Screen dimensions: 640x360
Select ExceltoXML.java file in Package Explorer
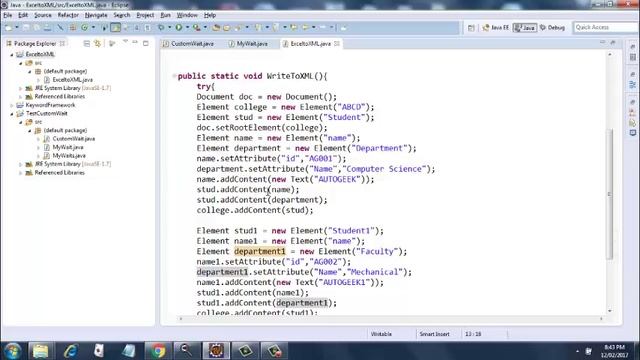(x=72, y=80)
